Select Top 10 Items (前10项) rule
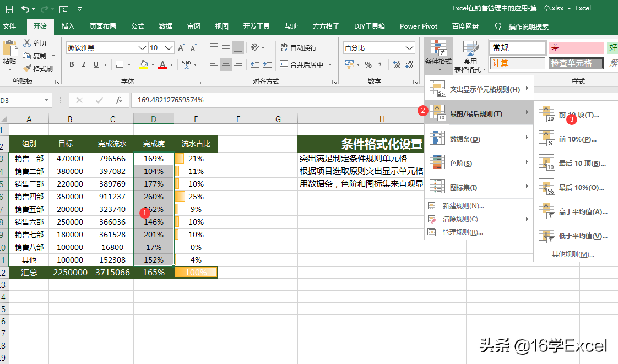 (x=576, y=115)
